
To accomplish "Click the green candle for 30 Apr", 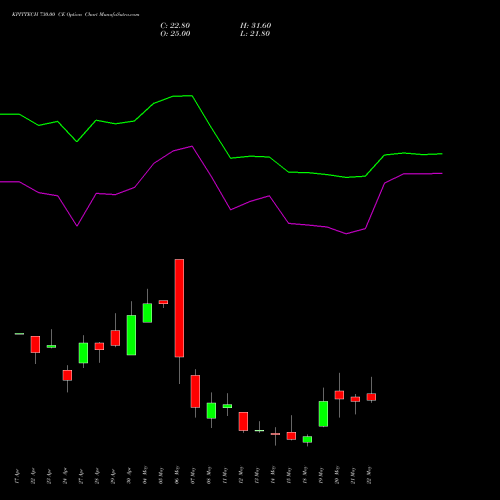I will click(x=131, y=335).
